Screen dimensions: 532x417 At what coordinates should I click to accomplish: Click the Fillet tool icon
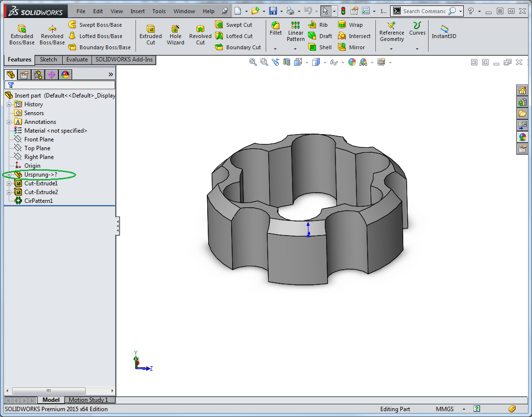276,26
